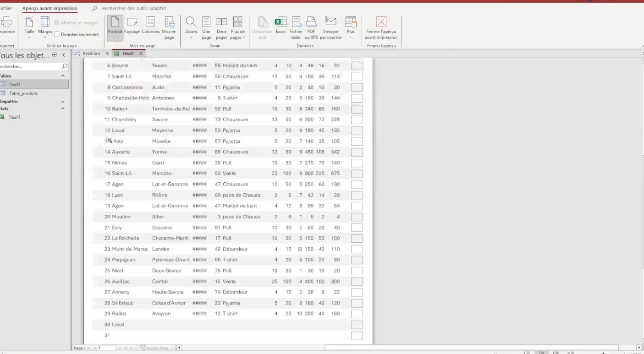The height and width of the screenshot is (354, 644).
Task: Click the Aurillac cell
Action: (x=121, y=281)
